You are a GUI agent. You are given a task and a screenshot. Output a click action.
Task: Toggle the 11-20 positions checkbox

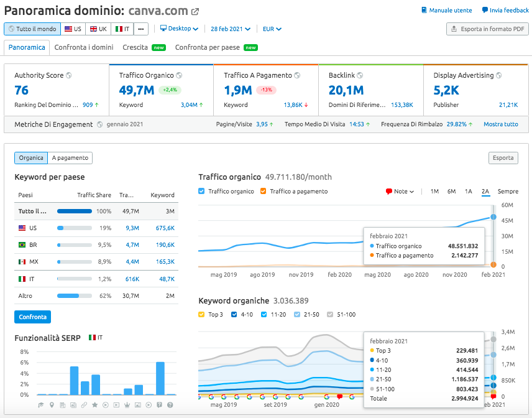tap(264, 315)
